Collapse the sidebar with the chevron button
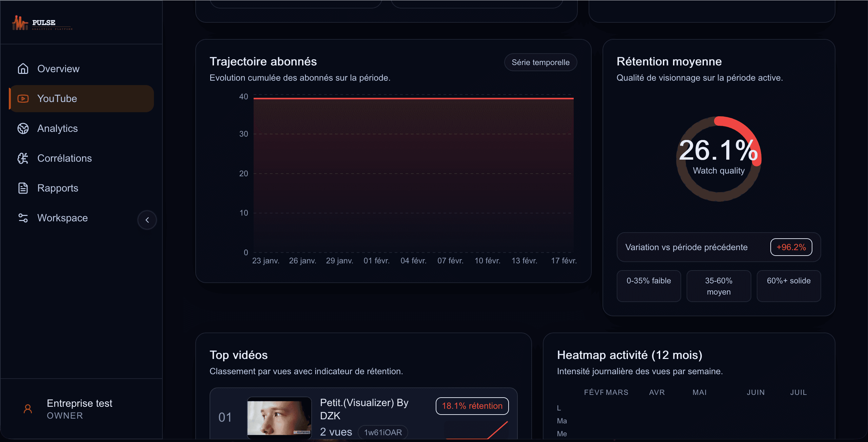 (147, 220)
